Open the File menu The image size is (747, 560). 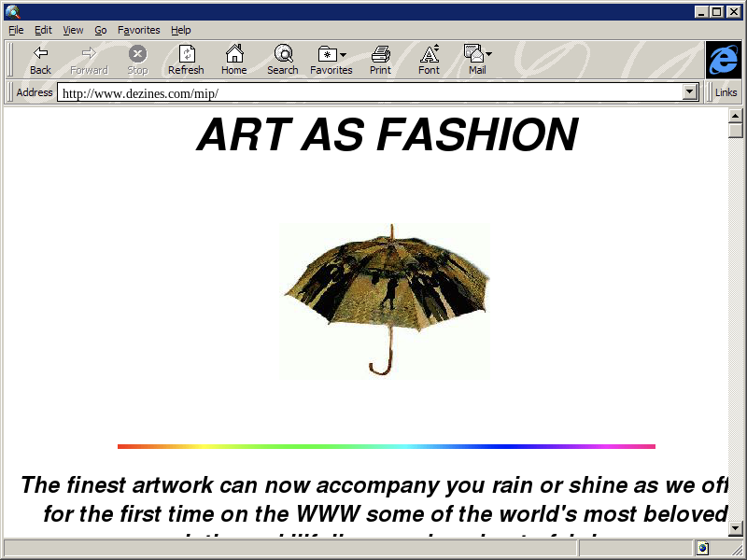(16, 30)
